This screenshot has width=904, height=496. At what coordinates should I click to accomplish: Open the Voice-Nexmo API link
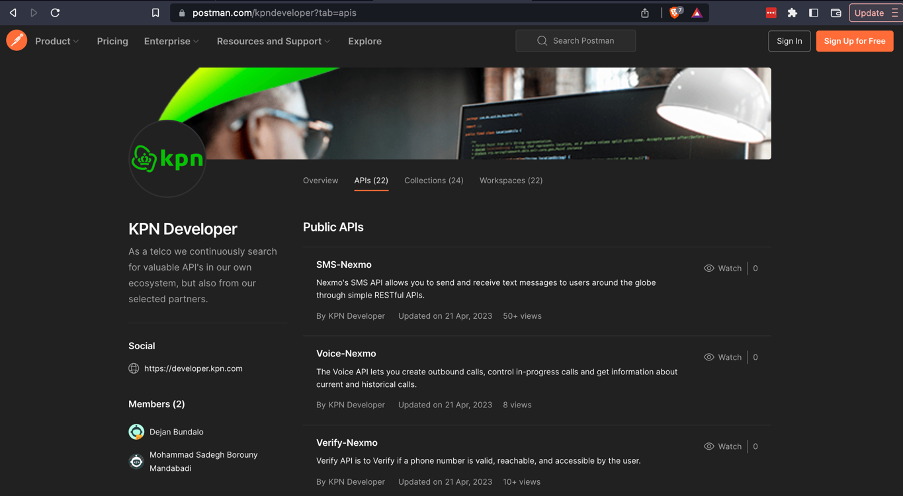346,354
